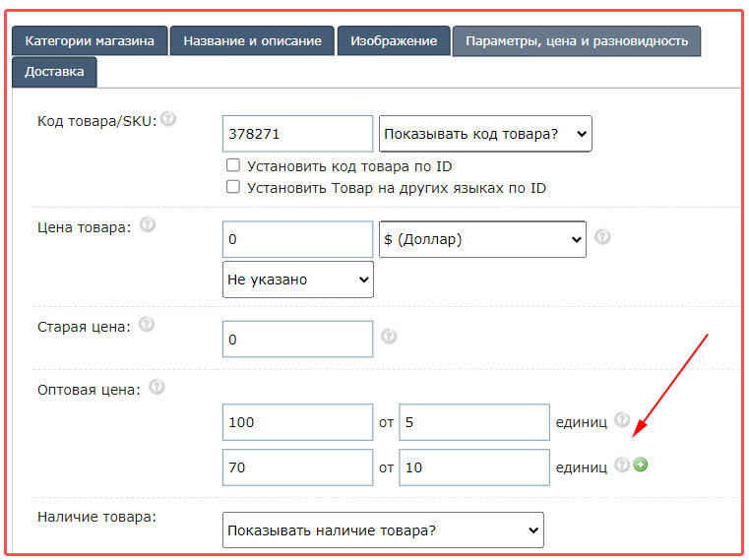Viewport: 749px width, 560px height.
Task: Click help icon after old price field
Action: [x=389, y=337]
